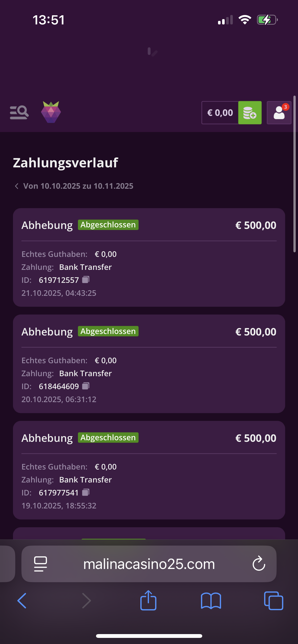This screenshot has height=644, width=298.
Task: Open the date range filter chevron
Action: (x=17, y=186)
